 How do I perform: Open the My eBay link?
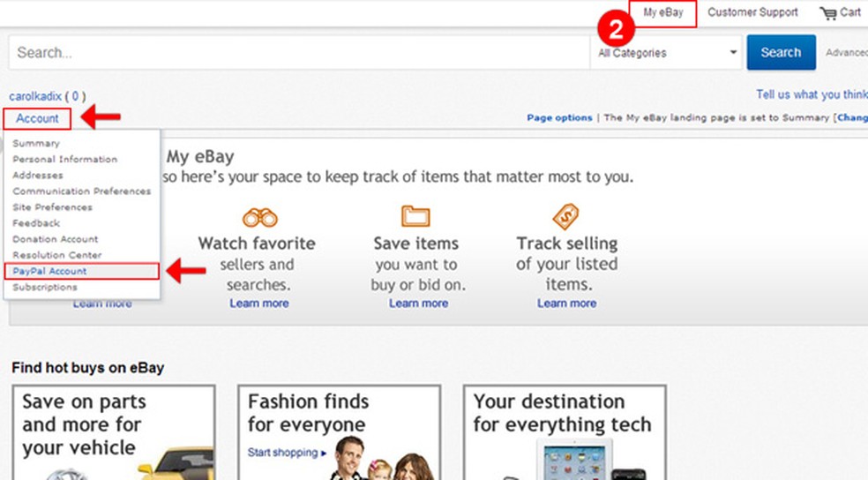pos(663,13)
